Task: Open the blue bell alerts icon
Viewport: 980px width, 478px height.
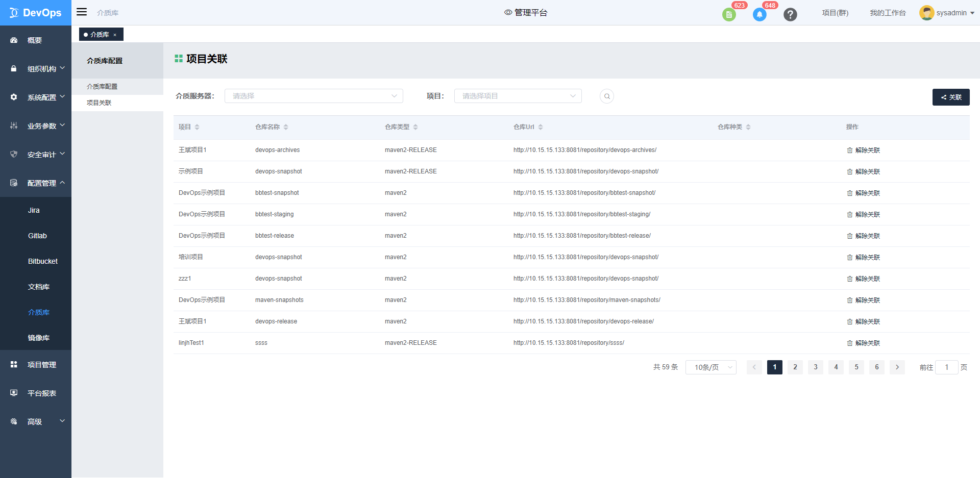Action: [x=759, y=15]
